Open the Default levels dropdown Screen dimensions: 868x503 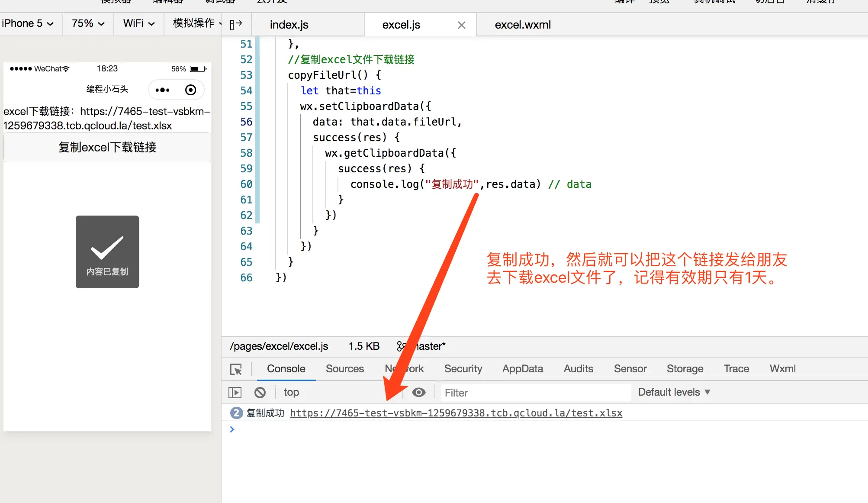tap(674, 392)
